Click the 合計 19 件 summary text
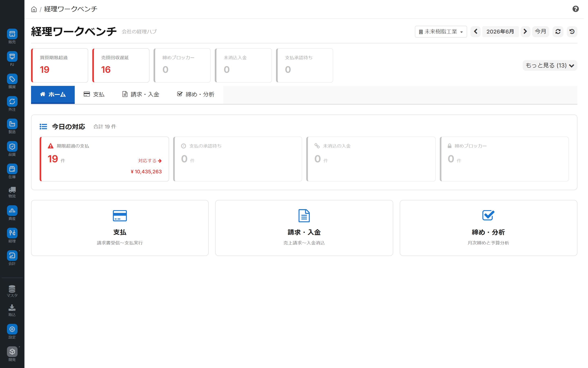Viewport: 588px width, 368px height. (105, 127)
